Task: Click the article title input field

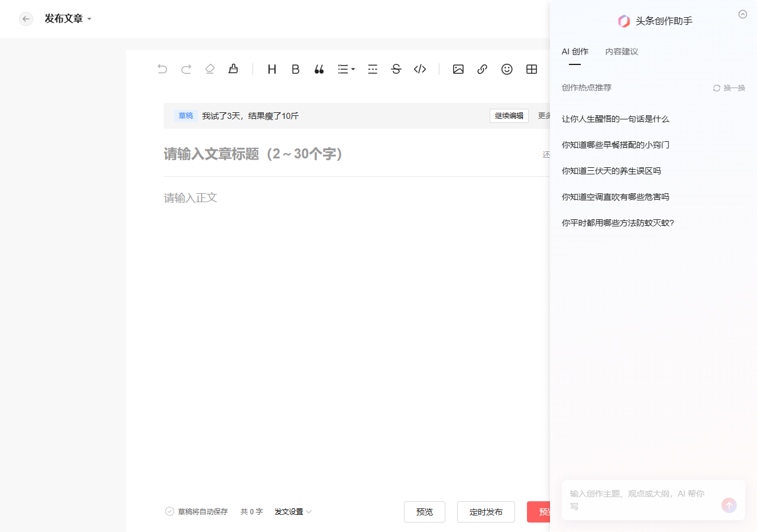Action: pyautogui.click(x=349, y=154)
